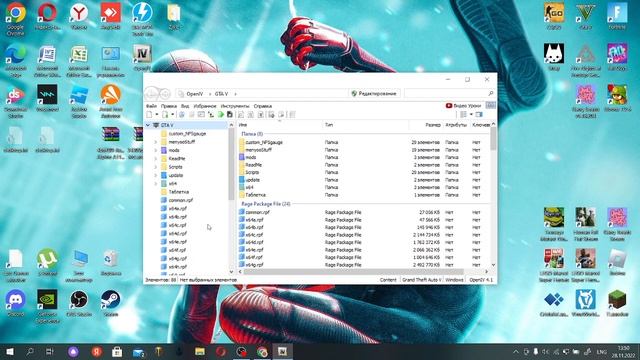The height and width of the screenshot is (360, 640).
Task: Open the Инструменты menu
Action: [235, 106]
